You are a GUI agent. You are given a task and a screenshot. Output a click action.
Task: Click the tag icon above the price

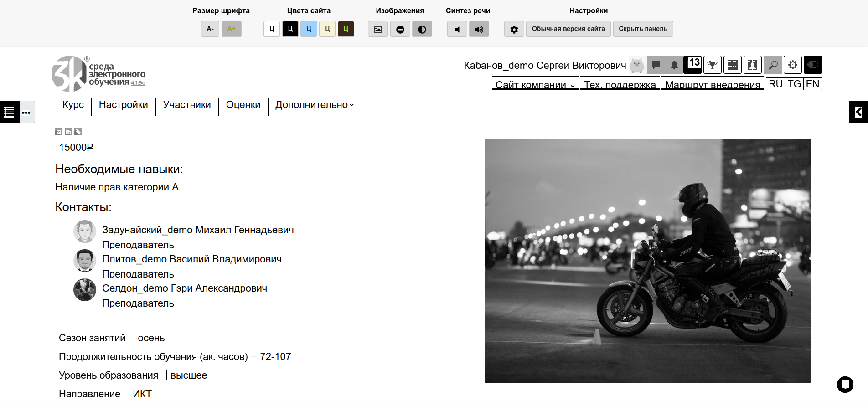click(78, 132)
